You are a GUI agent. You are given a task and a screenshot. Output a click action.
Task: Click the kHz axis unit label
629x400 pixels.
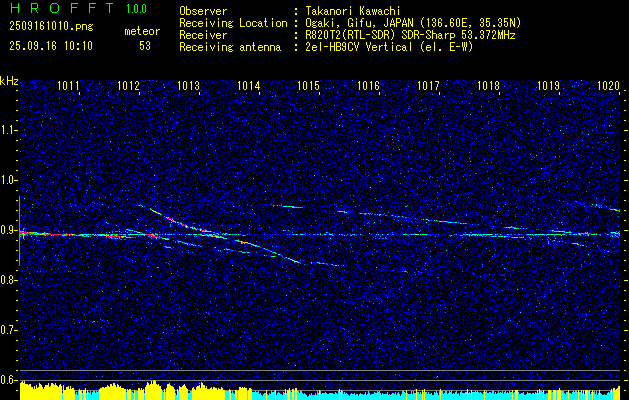tap(9, 81)
